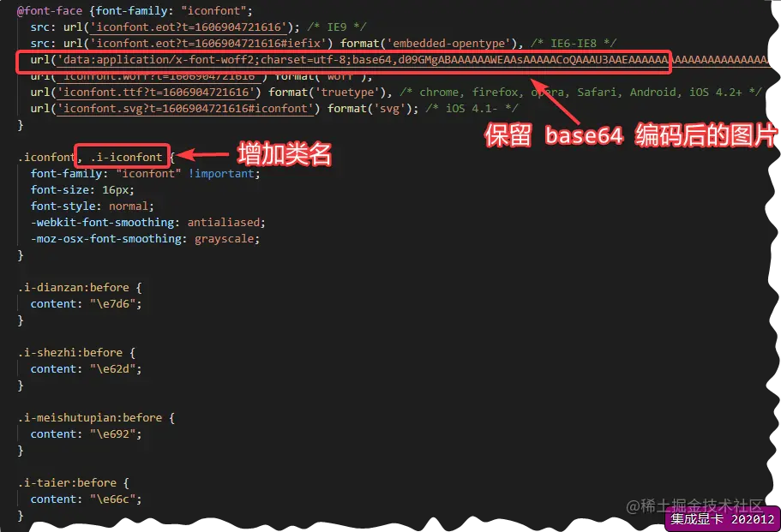
Task: Click the .i-meishutupian:before selector
Action: pyautogui.click(x=90, y=418)
